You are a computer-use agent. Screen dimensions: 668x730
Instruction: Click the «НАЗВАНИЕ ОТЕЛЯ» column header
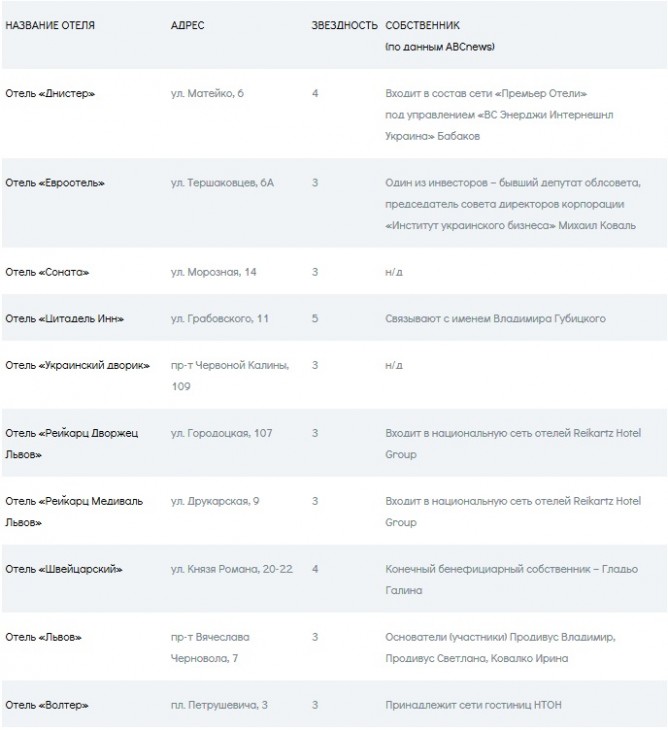pyautogui.click(x=51, y=25)
